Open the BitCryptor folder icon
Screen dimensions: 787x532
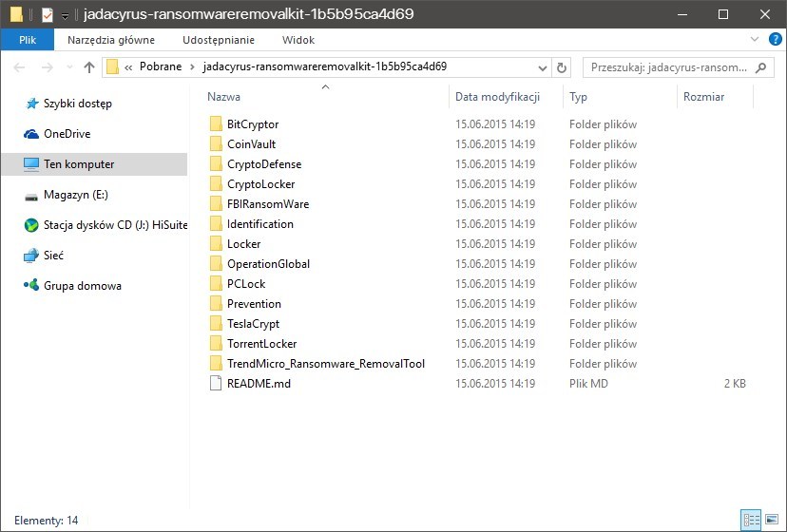click(x=216, y=123)
